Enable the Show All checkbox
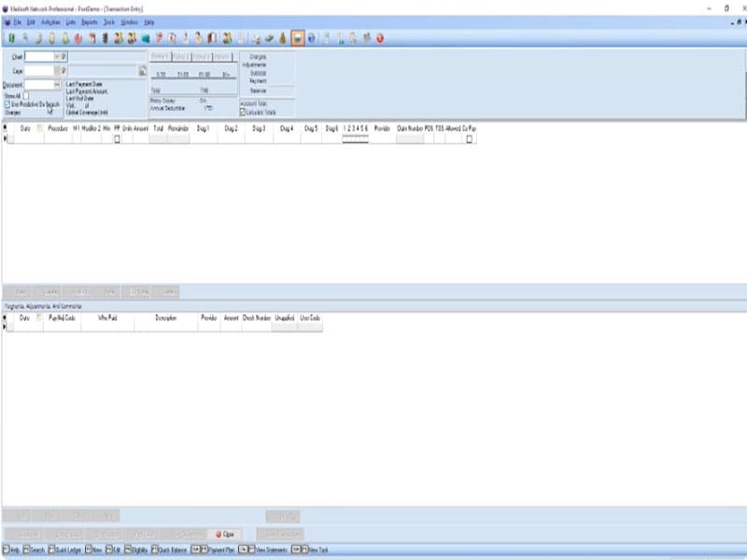Image resolution: width=747 pixels, height=560 pixels. click(x=26, y=95)
